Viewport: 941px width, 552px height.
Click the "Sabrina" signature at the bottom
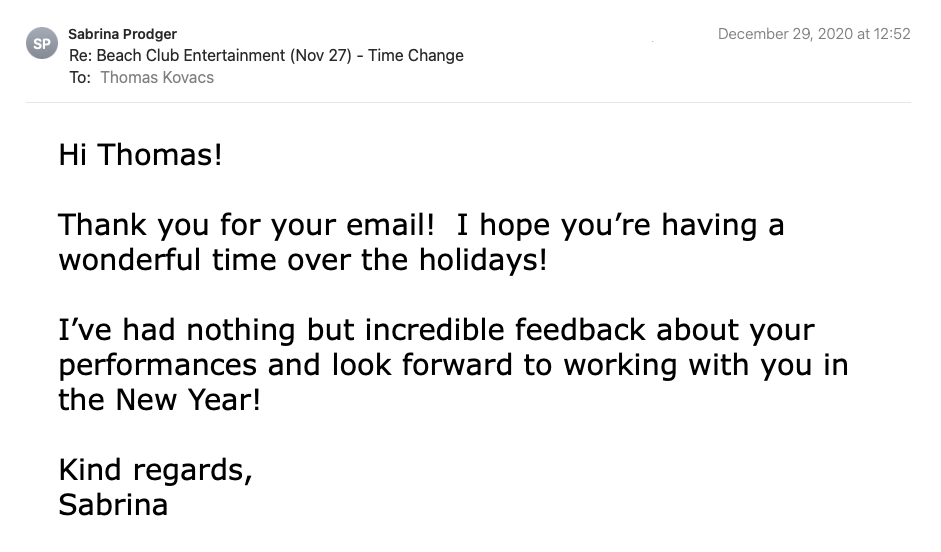(113, 505)
